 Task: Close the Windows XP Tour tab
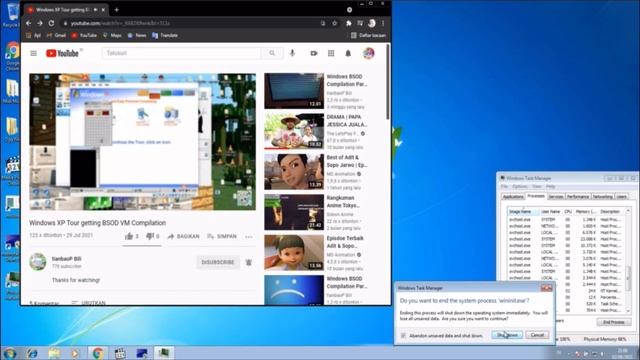coord(103,9)
